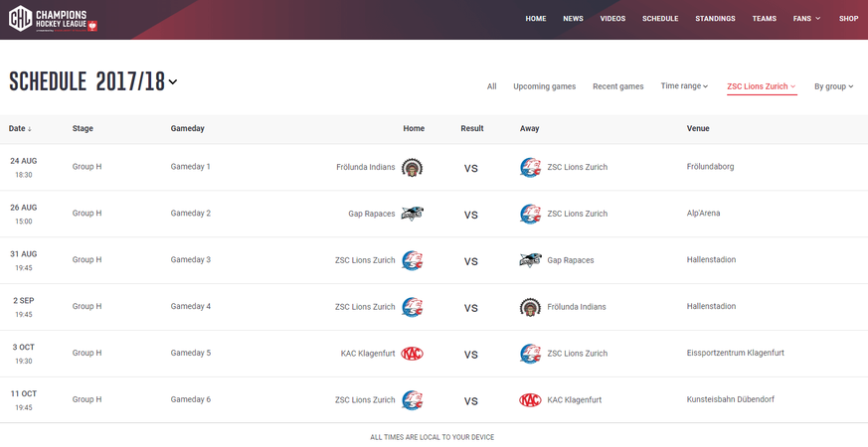The height and width of the screenshot is (447, 868).
Task: Click the Venue column header
Action: point(698,128)
